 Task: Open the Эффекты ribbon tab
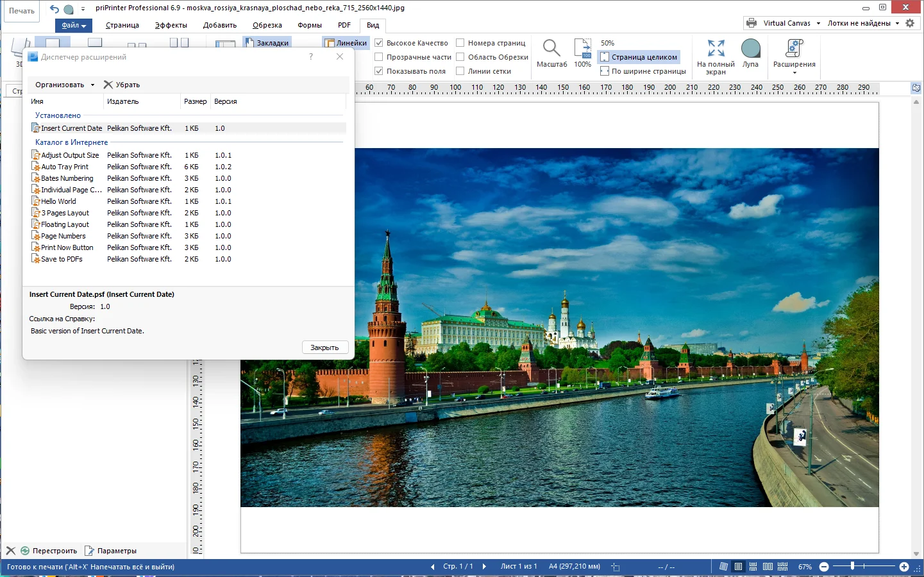[x=171, y=26]
